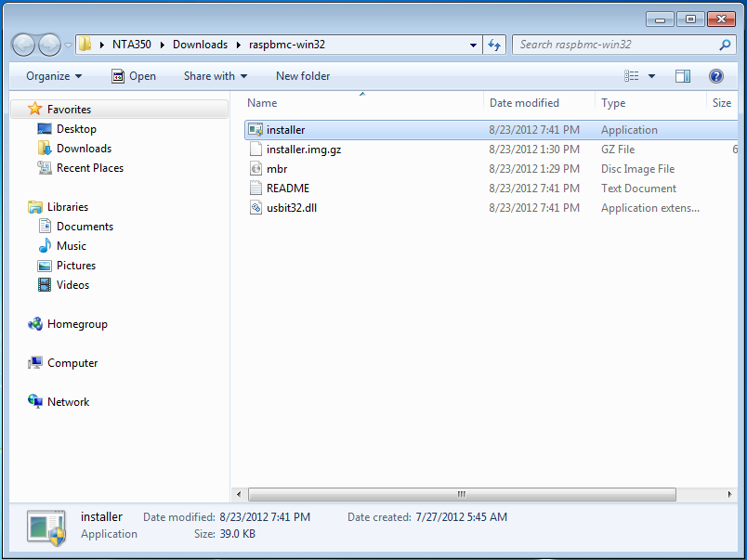The height and width of the screenshot is (560, 747).
Task: Click the scroll left arrow
Action: coord(239,494)
